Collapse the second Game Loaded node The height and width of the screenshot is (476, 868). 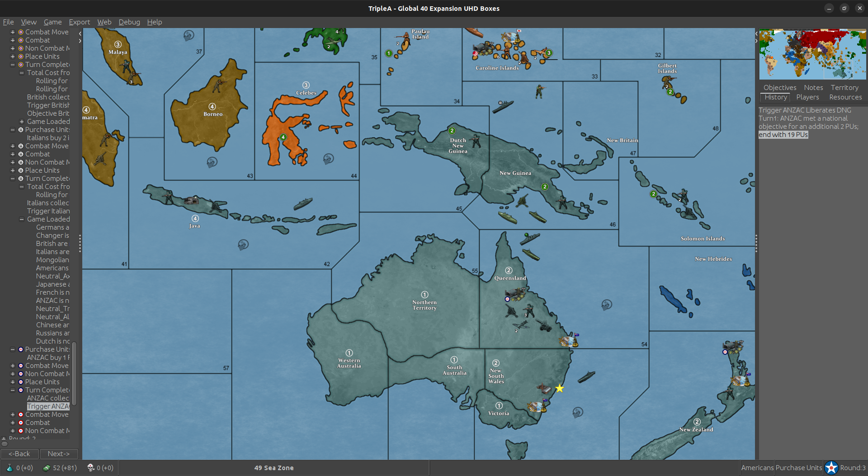21,219
